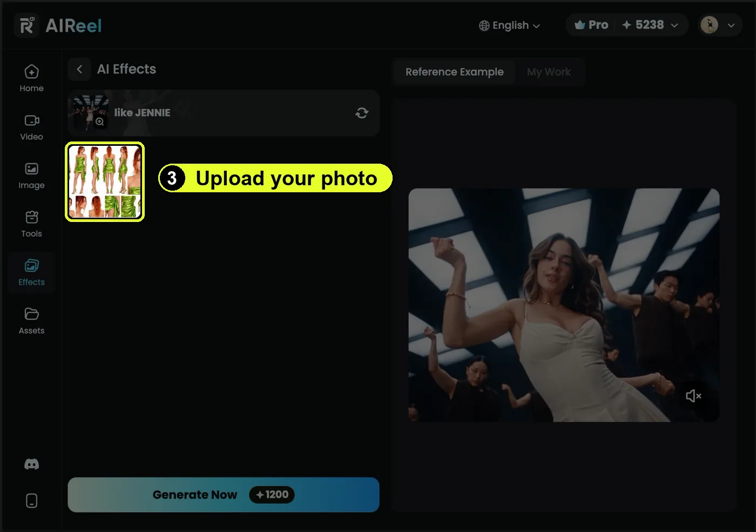Select Effects in the sidebar

click(x=31, y=273)
